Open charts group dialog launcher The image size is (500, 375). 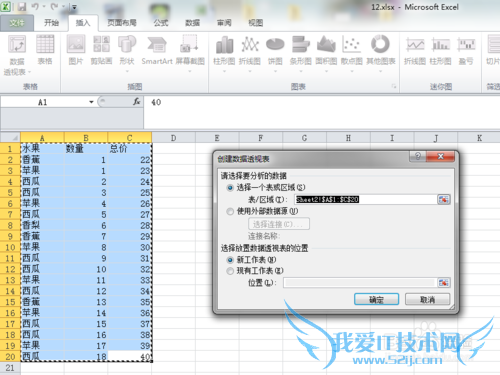coord(394,87)
